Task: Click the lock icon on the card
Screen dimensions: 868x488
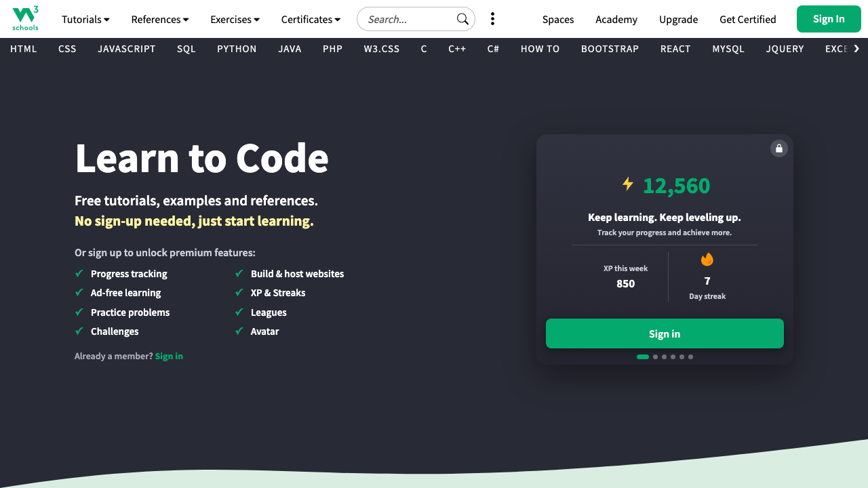Action: pos(779,148)
